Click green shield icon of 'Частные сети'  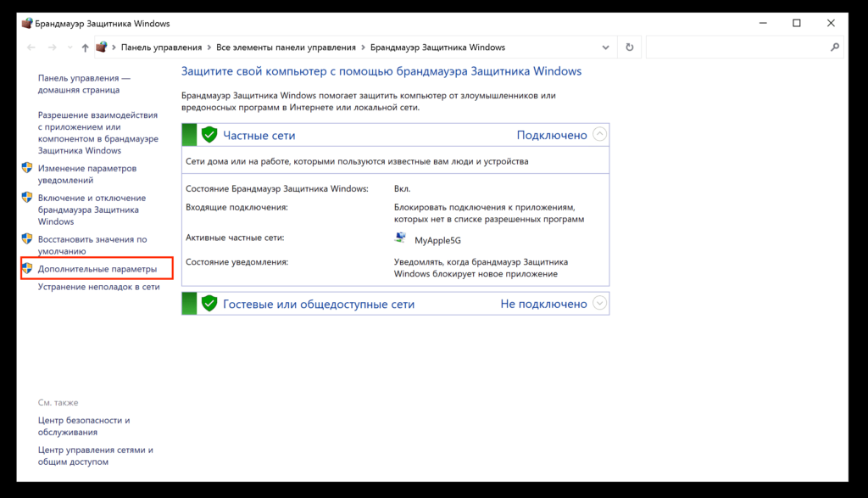point(209,135)
